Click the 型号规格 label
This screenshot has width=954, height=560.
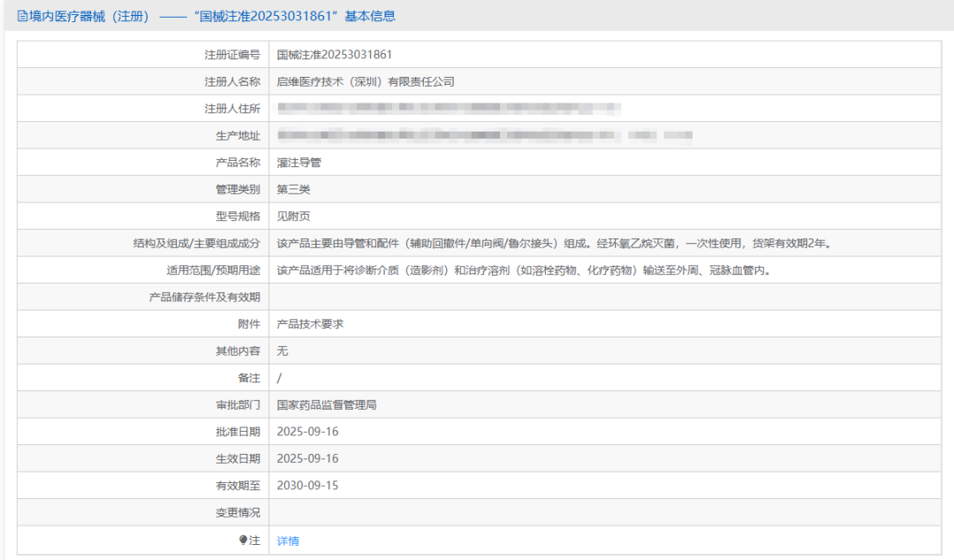click(x=238, y=216)
